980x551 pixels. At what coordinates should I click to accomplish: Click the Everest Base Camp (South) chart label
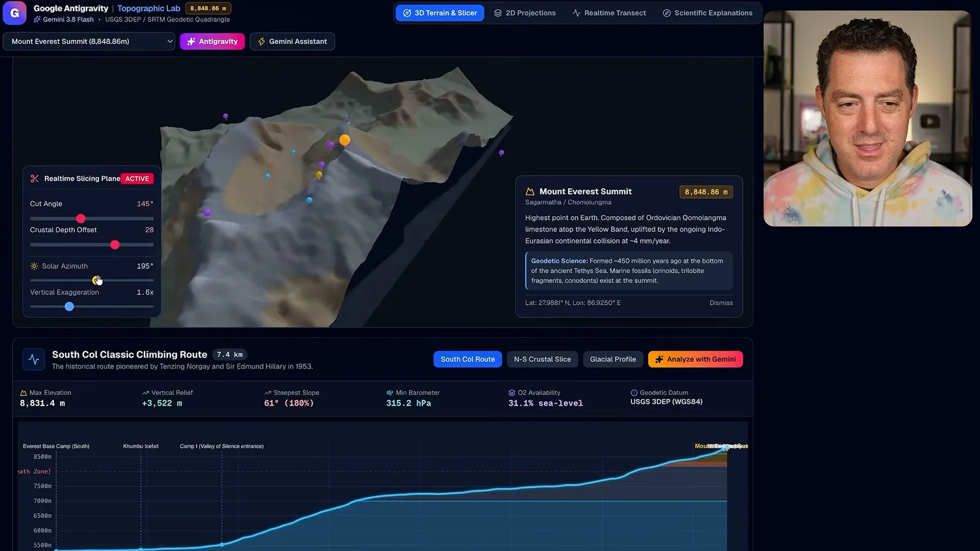pos(56,446)
